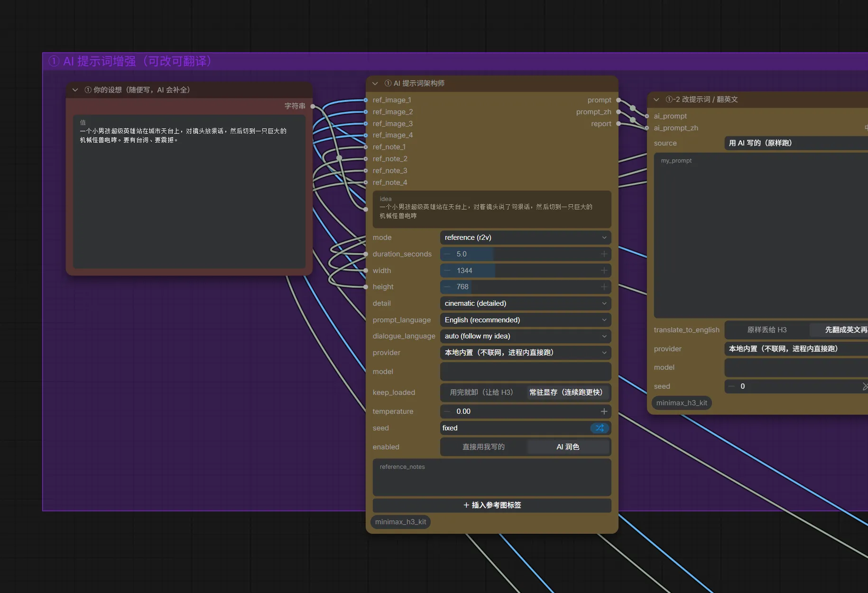Click the ref_image_4 input port

366,135
